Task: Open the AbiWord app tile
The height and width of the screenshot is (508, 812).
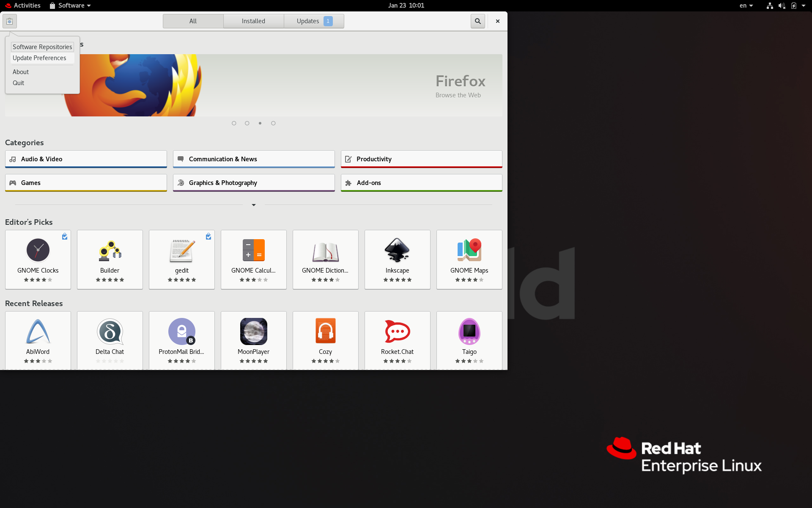Action: tap(38, 340)
